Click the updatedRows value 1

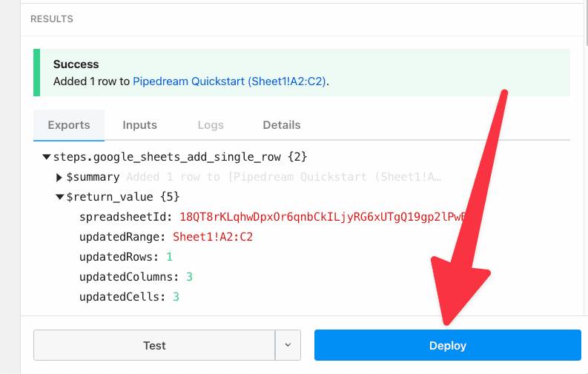170,257
